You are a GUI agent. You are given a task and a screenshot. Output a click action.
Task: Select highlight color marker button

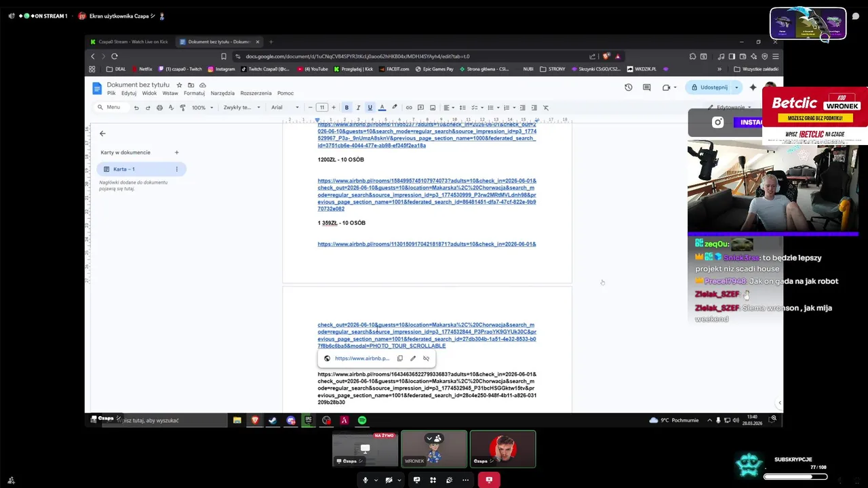point(394,108)
